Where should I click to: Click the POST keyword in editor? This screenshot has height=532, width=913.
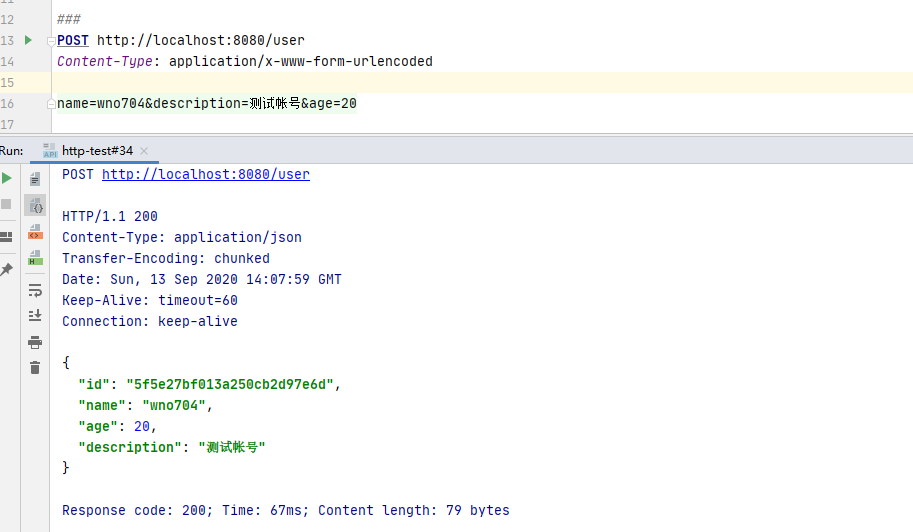tap(72, 40)
